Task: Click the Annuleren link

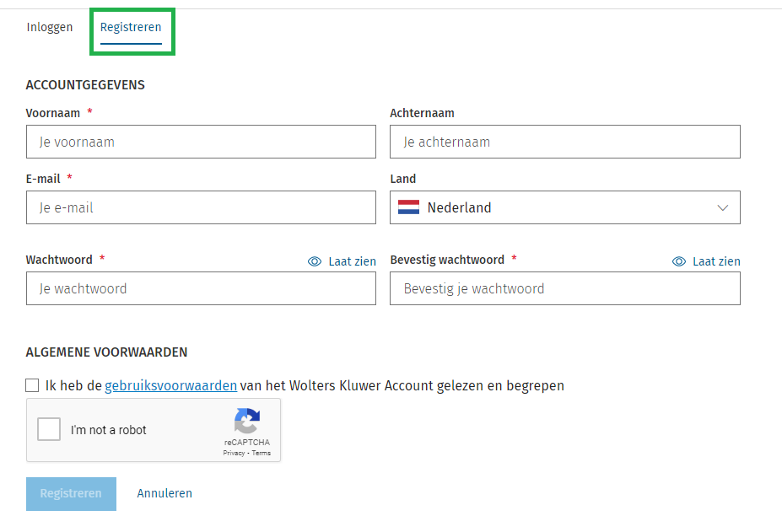Action: coord(164,493)
